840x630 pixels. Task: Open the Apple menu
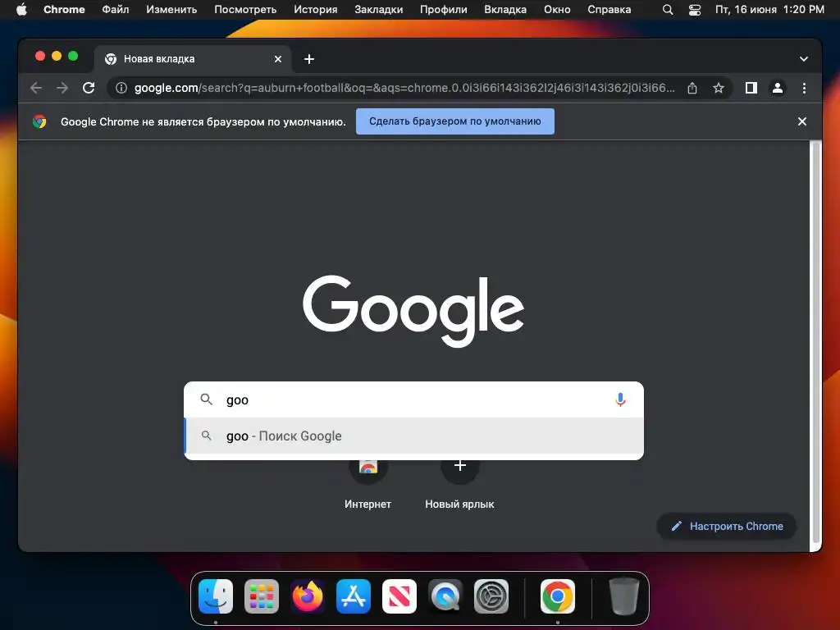[x=21, y=10]
